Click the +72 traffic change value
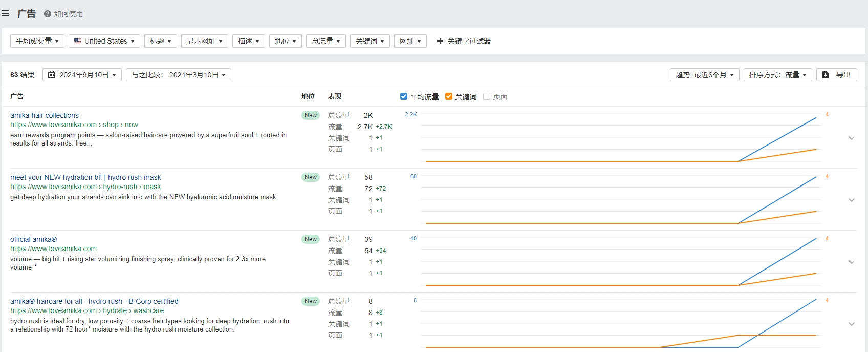 coord(381,189)
